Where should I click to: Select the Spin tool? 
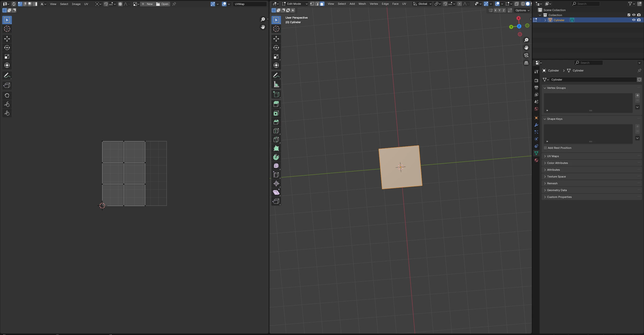click(x=276, y=157)
